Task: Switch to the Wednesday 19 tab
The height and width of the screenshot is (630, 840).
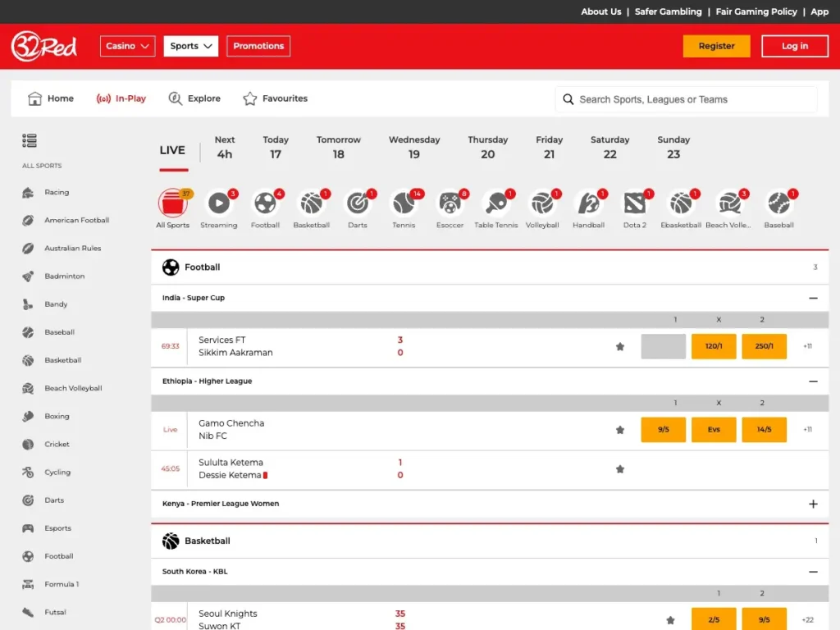Action: click(414, 147)
